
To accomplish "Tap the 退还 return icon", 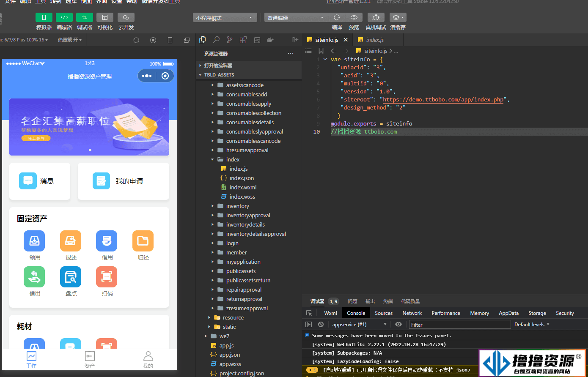I will 71,241.
